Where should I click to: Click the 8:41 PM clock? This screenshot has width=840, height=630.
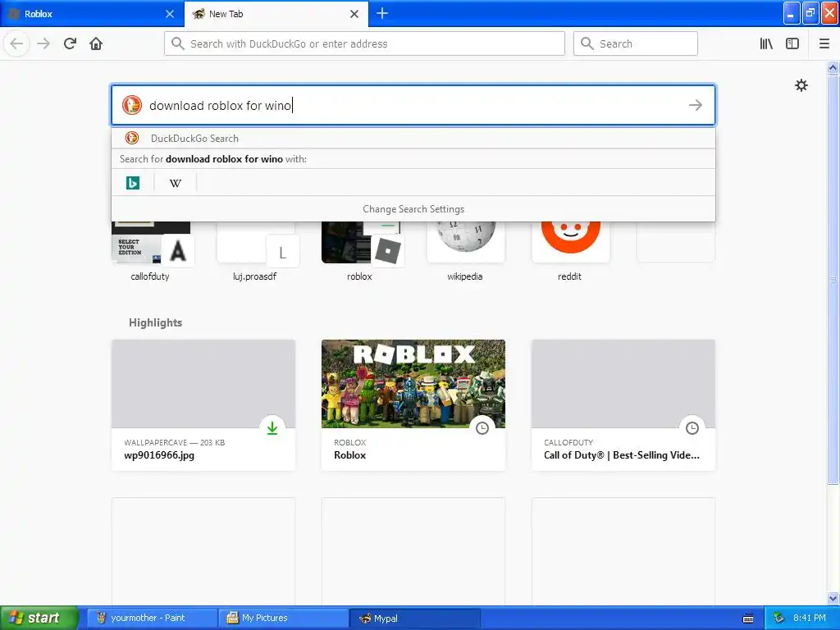[x=810, y=618]
